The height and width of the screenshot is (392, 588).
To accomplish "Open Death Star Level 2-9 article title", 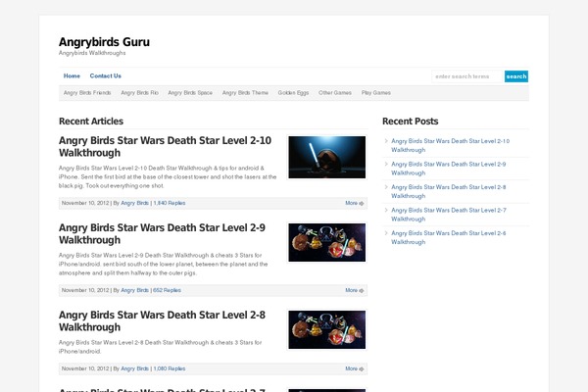I will pyautogui.click(x=162, y=233).
